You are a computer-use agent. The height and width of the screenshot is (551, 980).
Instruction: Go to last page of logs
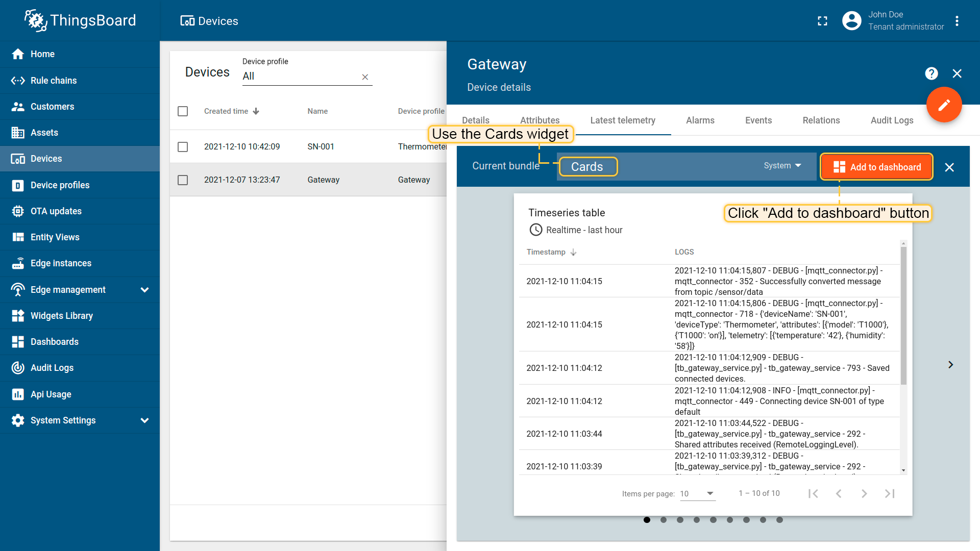(x=890, y=493)
